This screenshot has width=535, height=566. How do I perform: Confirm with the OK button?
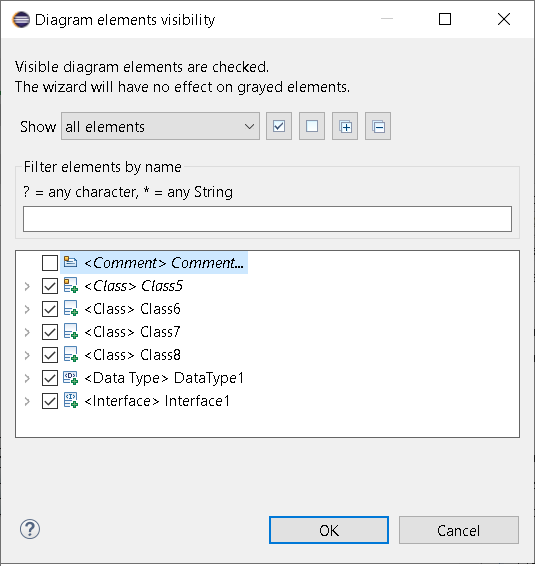coord(329,530)
